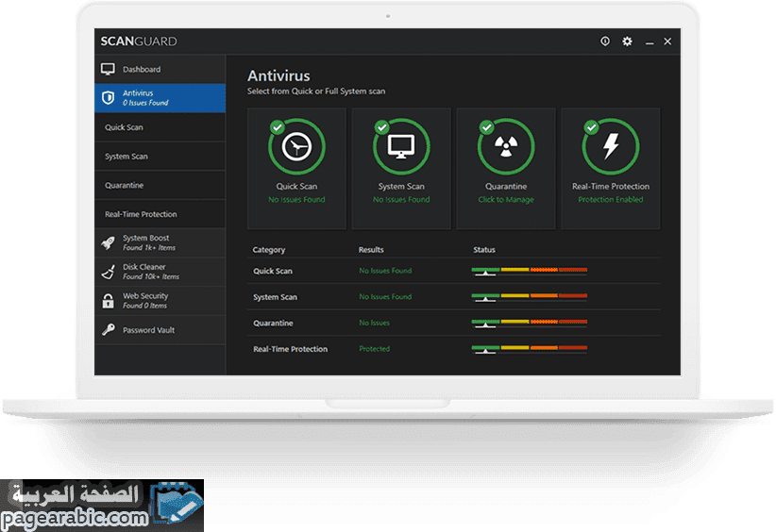Screen dimensions: 776x532
Task: Click the 'Protected' result text
Action: click(x=374, y=349)
